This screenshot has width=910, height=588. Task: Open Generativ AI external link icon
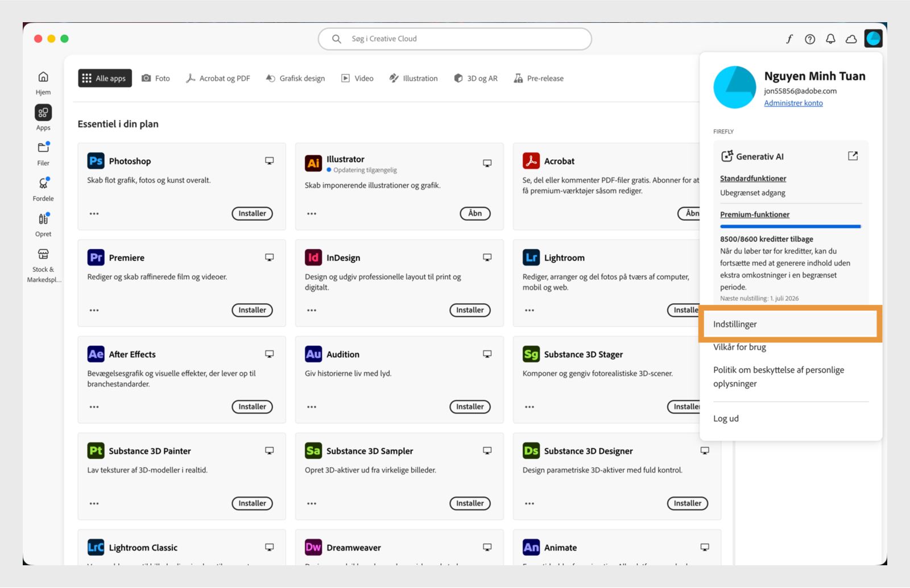(853, 156)
